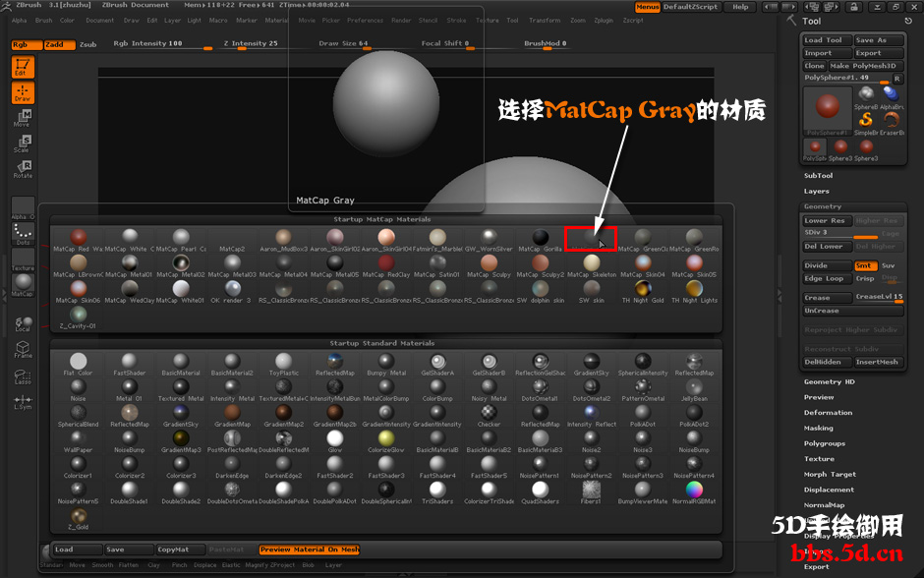Choose the Flat Color standard material
Screen dimensions: 924x578
79,364
